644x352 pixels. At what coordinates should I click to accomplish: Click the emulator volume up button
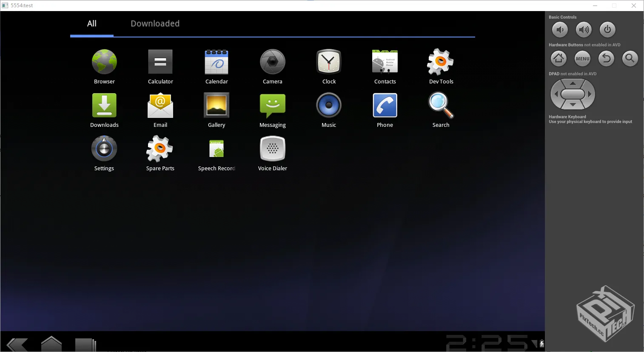(x=584, y=30)
